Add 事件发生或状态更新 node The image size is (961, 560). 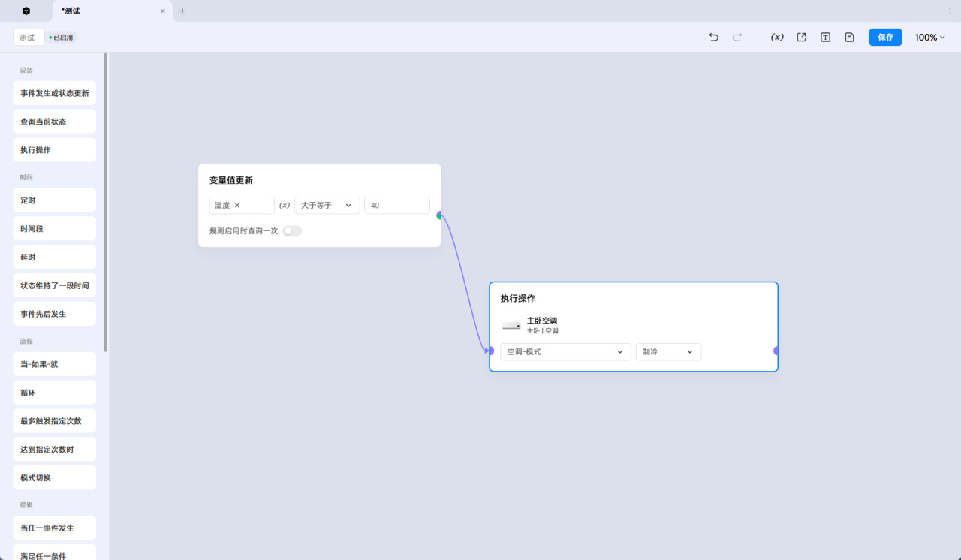[x=55, y=93]
